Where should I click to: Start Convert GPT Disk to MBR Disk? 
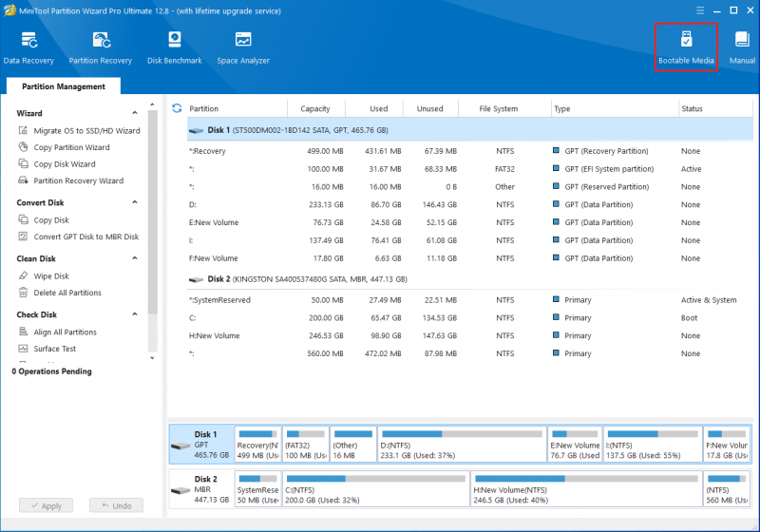86,237
